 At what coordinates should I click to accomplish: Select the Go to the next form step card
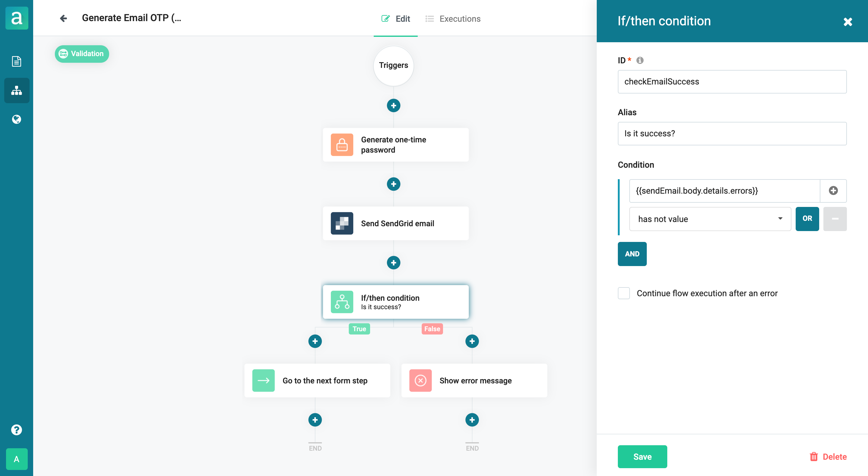tap(317, 381)
